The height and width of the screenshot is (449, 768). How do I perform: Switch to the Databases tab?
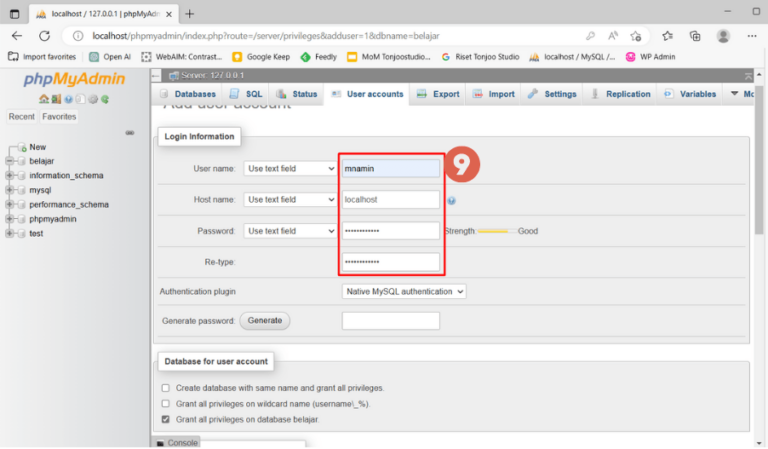(188, 94)
